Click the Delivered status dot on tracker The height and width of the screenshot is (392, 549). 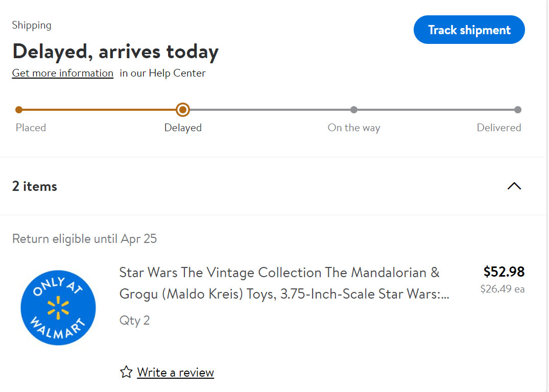517,110
